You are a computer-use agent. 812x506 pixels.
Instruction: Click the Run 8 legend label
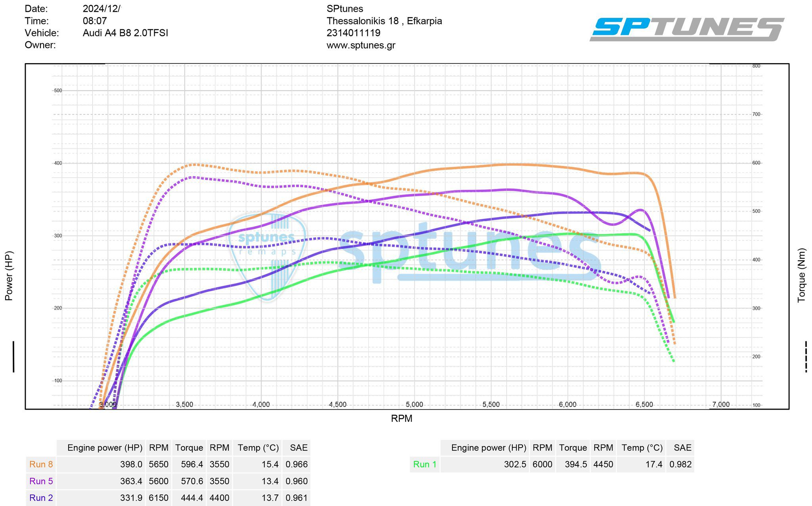point(41,464)
